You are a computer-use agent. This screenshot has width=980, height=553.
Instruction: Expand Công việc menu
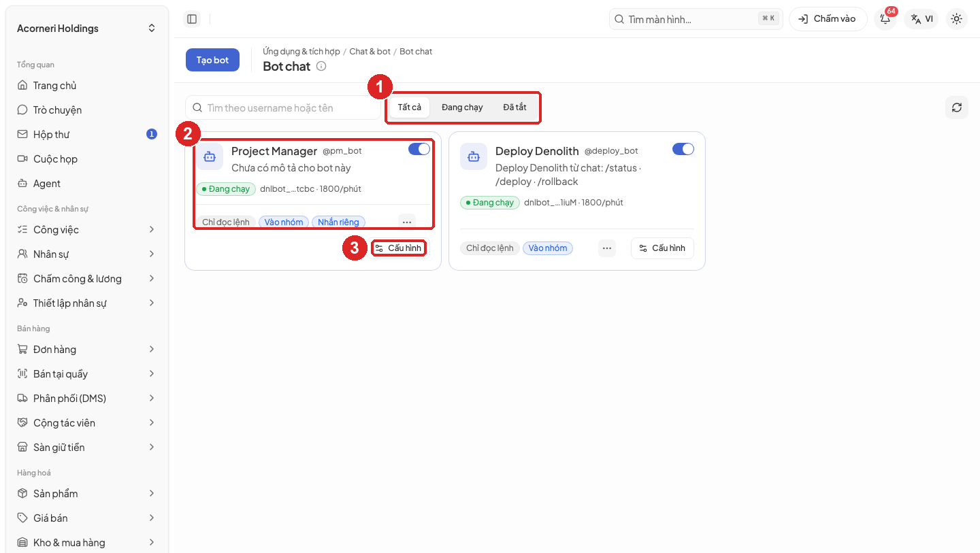pyautogui.click(x=87, y=230)
